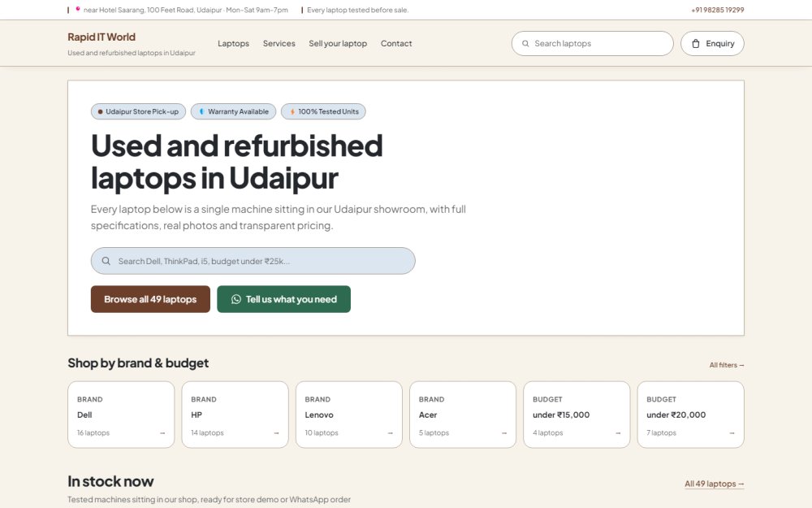The height and width of the screenshot is (508, 812).
Task: Select the Acer brand card
Action: click(463, 415)
